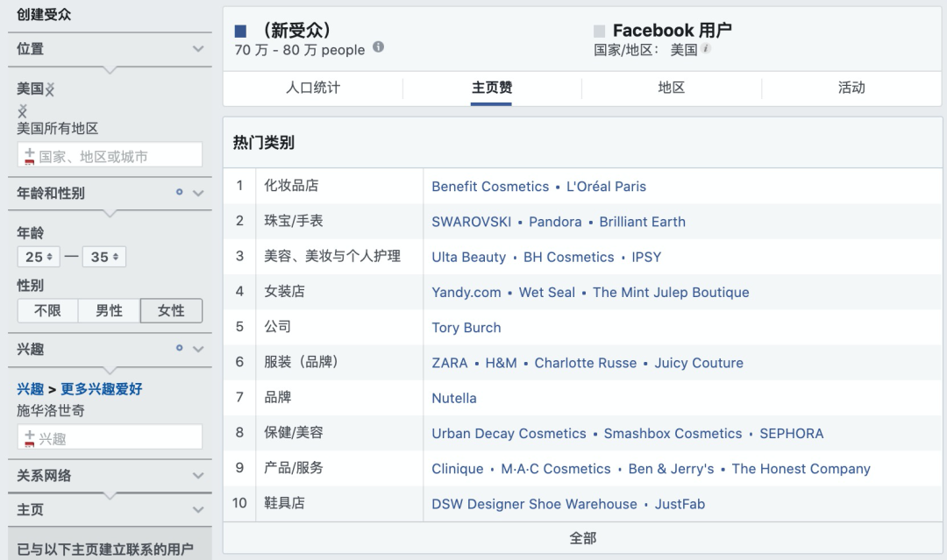The height and width of the screenshot is (560, 947).
Task: Expand the 关系网络 section
Action: [197, 476]
